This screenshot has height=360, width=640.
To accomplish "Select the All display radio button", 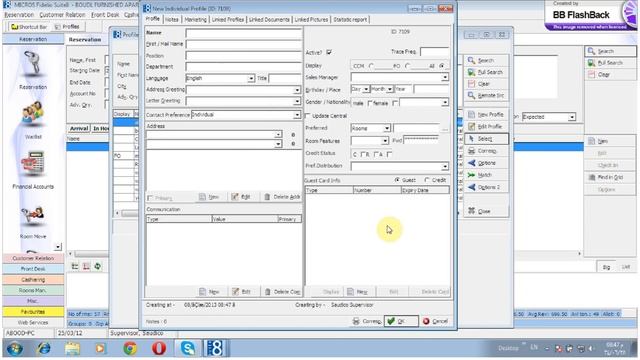I will pos(442,66).
